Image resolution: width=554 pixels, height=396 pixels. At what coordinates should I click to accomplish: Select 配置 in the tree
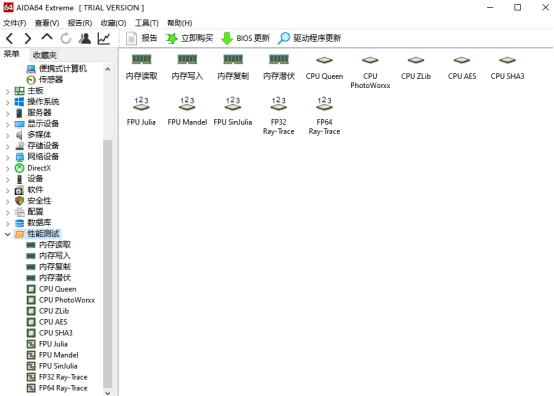point(29,212)
